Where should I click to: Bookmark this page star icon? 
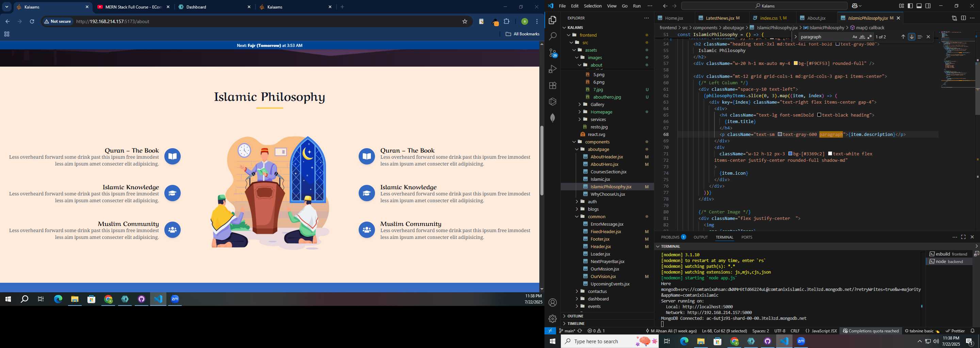(464, 22)
